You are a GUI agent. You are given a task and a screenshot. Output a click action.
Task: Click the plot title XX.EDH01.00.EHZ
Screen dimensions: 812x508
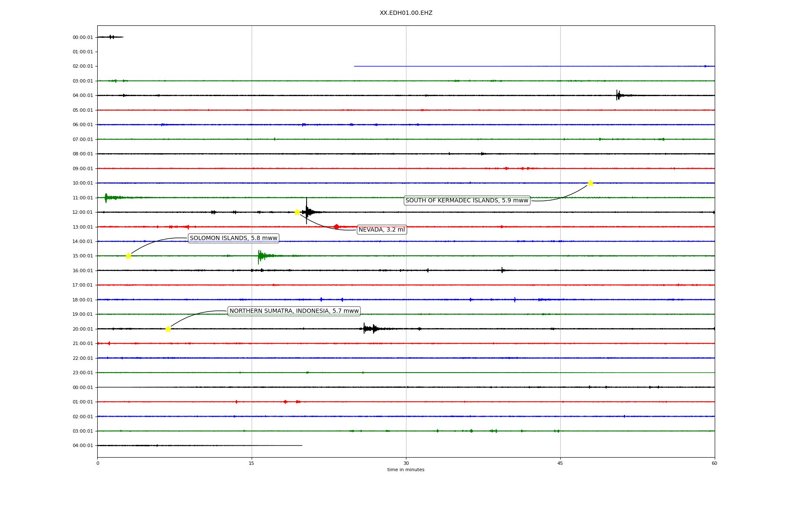click(406, 13)
